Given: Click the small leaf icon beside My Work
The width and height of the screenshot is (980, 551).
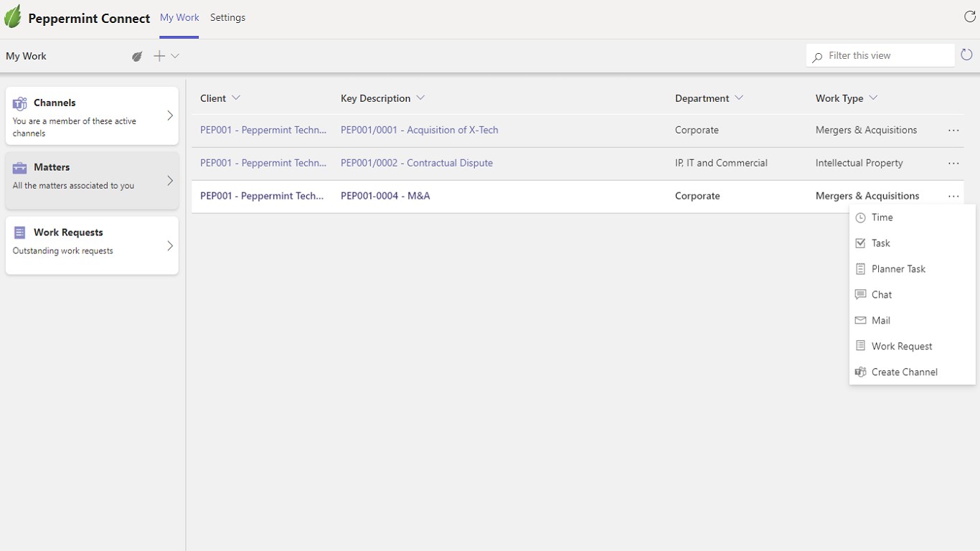Looking at the screenshot, I should [x=137, y=56].
